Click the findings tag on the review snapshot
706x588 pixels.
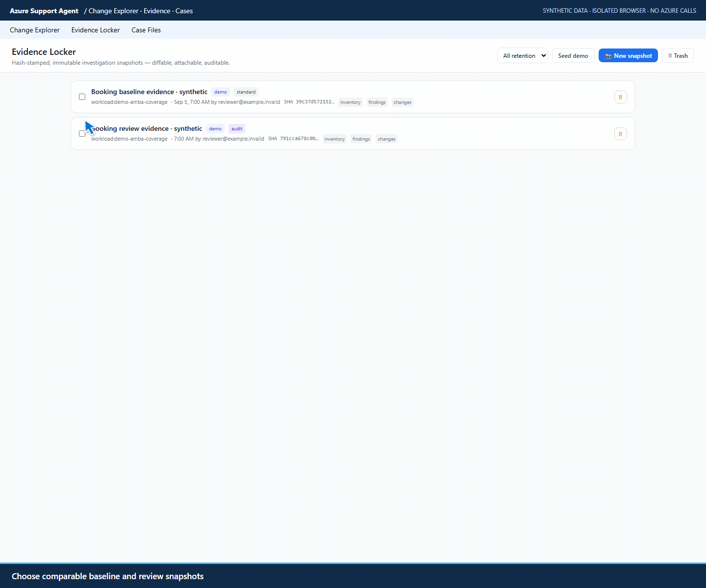[x=361, y=139]
